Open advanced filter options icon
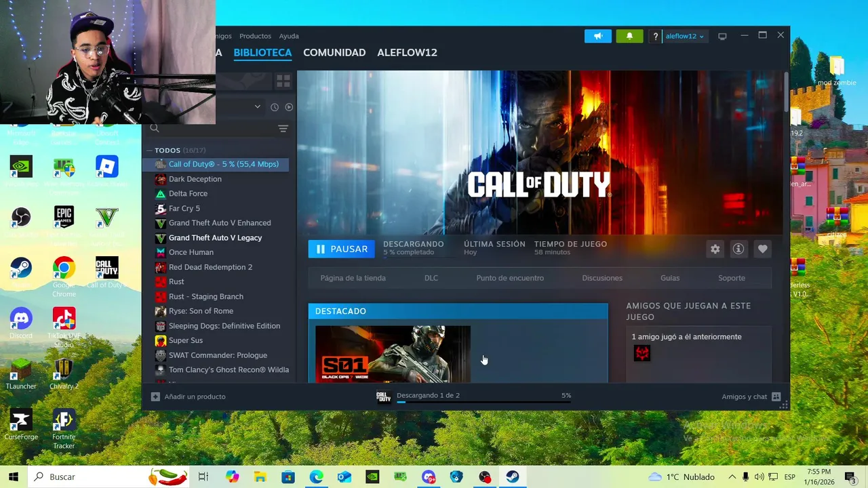The width and height of the screenshot is (868, 488). pos(283,128)
